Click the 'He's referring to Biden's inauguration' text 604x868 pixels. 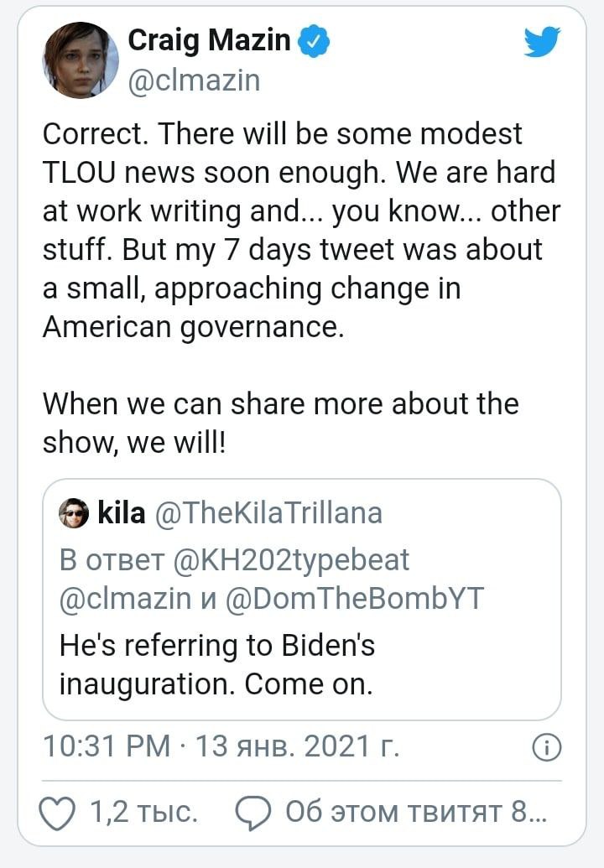(217, 665)
